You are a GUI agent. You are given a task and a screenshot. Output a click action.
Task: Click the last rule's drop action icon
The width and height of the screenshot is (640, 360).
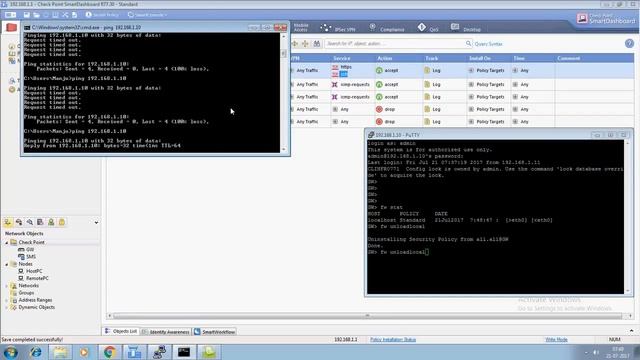[379, 122]
